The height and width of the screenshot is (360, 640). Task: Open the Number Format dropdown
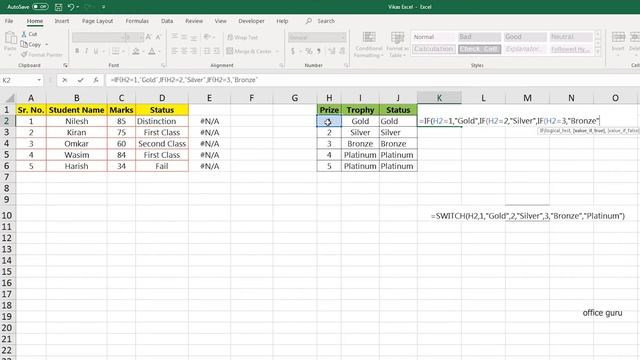coord(342,38)
